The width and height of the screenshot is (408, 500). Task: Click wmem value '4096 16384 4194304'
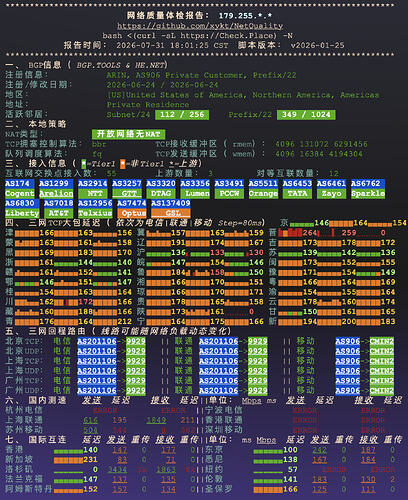(319, 154)
